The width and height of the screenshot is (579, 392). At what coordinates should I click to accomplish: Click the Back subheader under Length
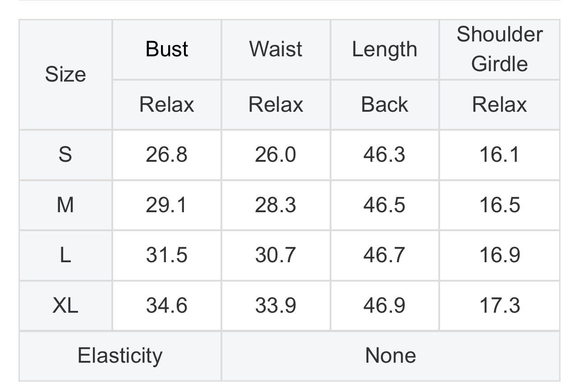click(384, 105)
